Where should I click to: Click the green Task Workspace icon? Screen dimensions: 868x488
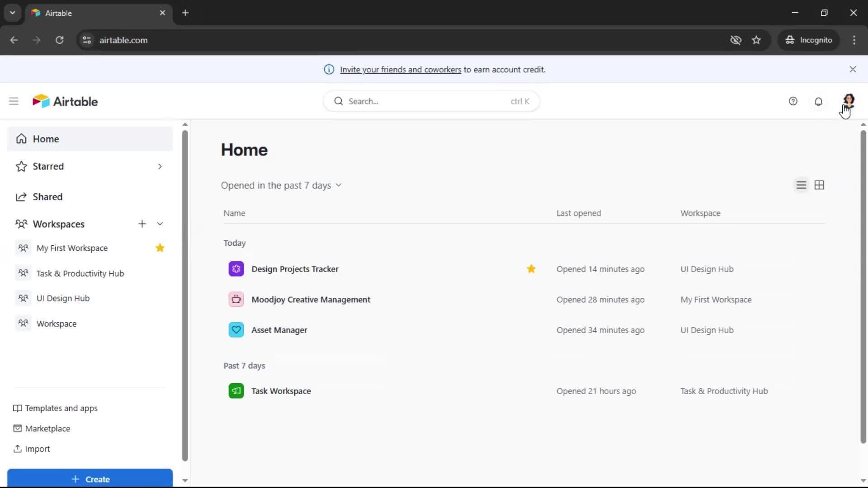point(236,391)
